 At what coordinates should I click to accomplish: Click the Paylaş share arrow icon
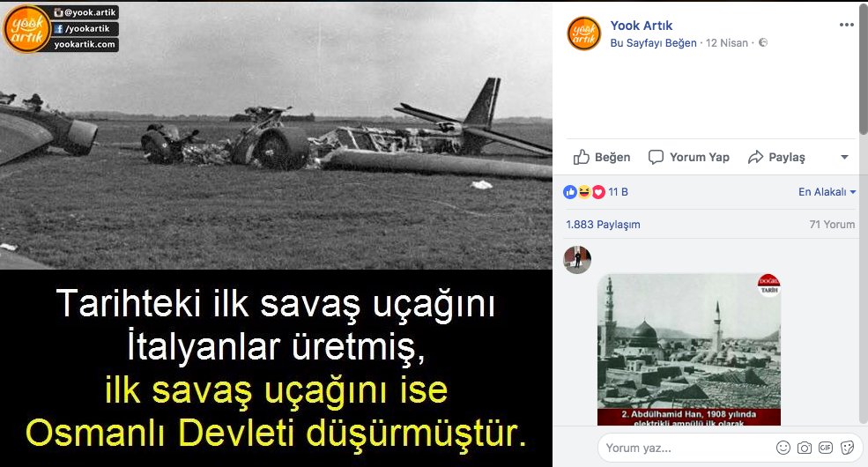(x=755, y=157)
